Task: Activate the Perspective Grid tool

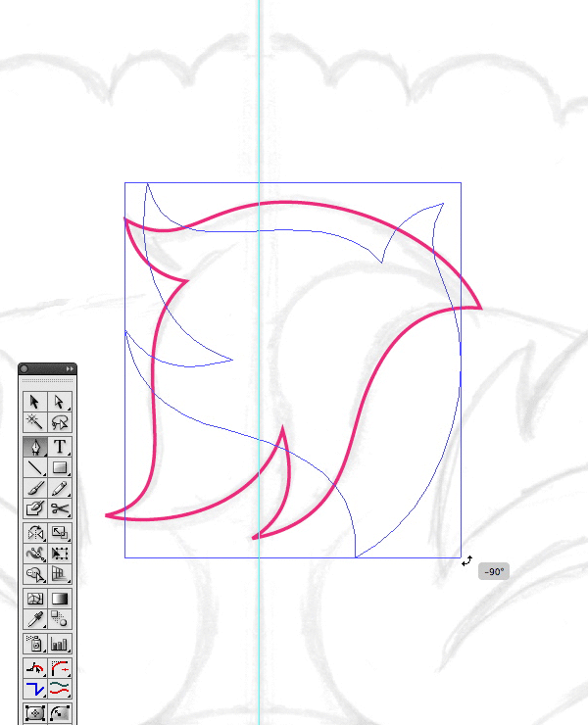Action: [60, 574]
